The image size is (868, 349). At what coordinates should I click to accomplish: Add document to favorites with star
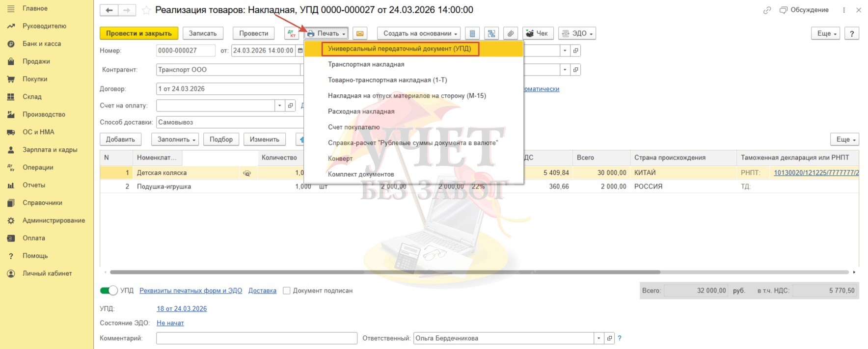tap(146, 10)
